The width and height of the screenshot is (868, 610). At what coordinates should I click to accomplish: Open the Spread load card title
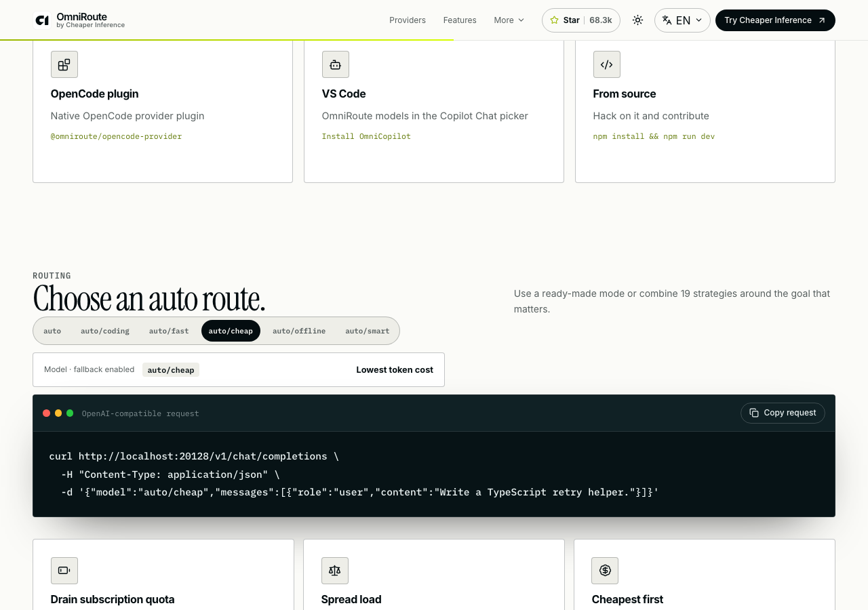(351, 599)
